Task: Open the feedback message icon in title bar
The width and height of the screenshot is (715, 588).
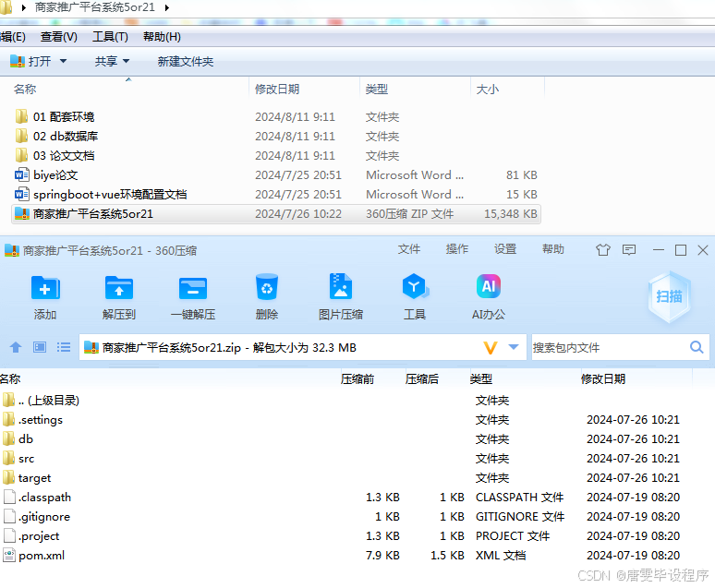Action: click(629, 250)
